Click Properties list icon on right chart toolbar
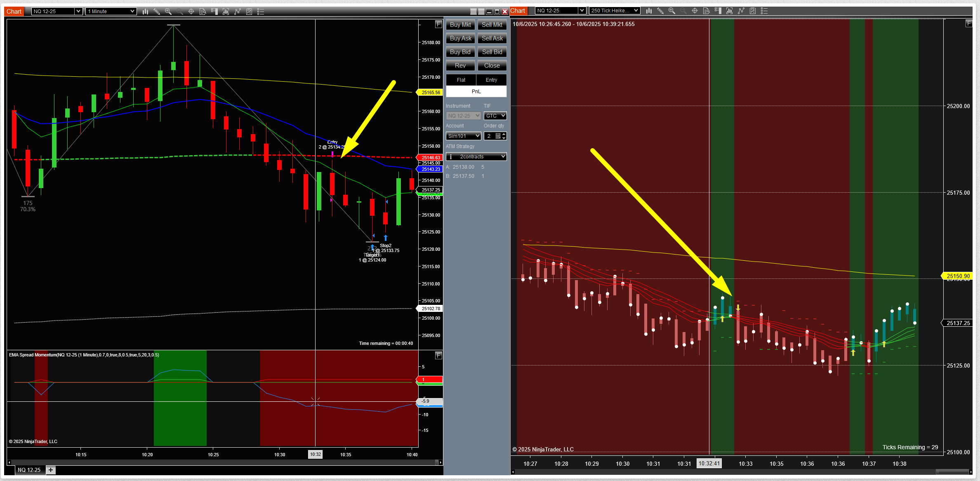980x481 pixels. 764,11
